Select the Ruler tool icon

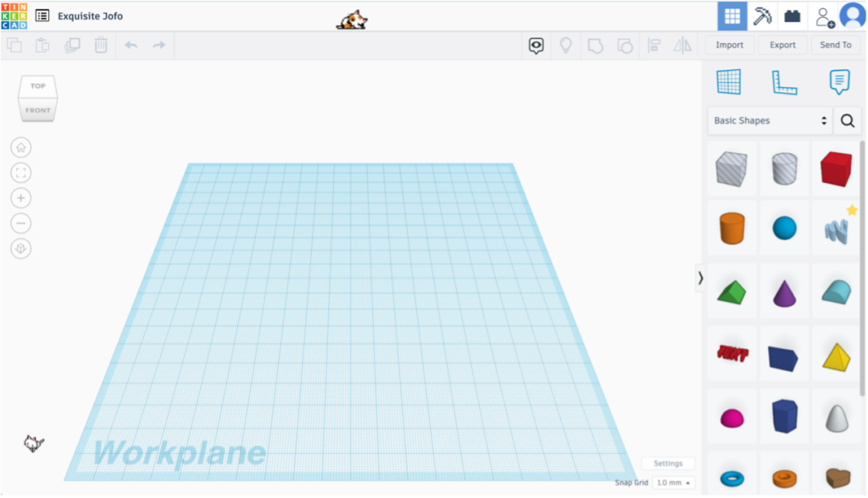click(x=784, y=82)
